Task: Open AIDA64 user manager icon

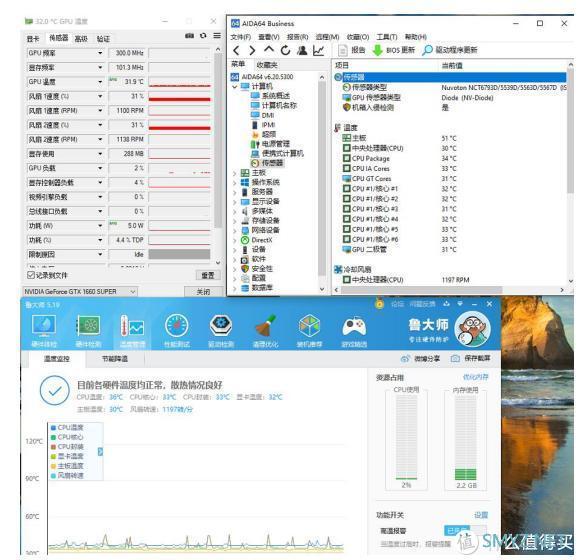Action: [302, 50]
